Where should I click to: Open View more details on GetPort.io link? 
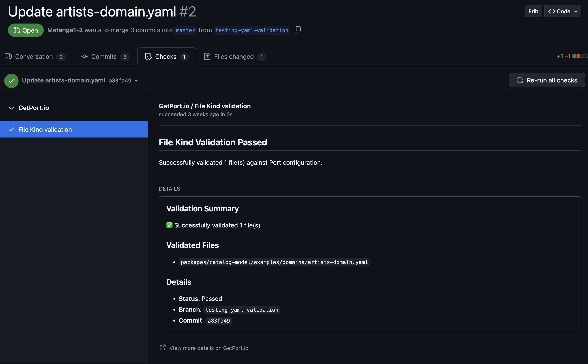pos(209,348)
